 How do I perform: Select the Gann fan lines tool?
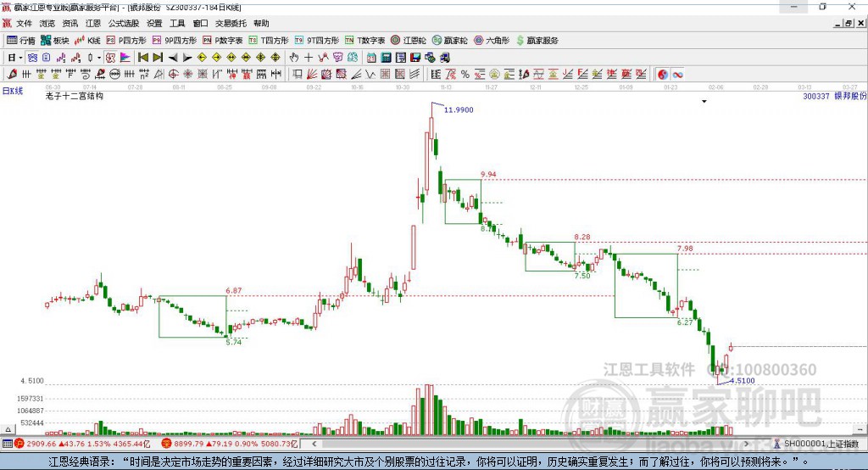312,75
